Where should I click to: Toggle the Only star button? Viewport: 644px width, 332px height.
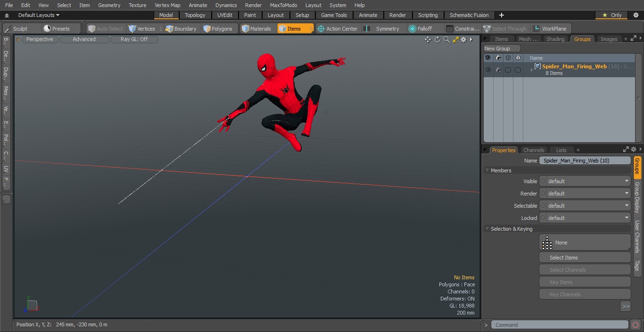click(611, 15)
